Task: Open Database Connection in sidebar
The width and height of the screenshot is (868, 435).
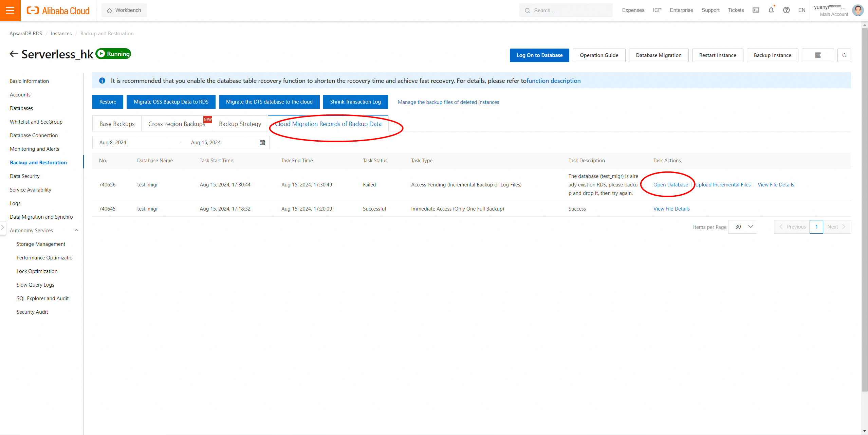Action: point(34,135)
